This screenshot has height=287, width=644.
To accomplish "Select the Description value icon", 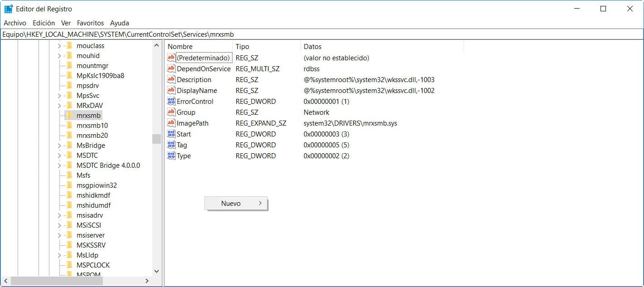I will pyautogui.click(x=171, y=80).
